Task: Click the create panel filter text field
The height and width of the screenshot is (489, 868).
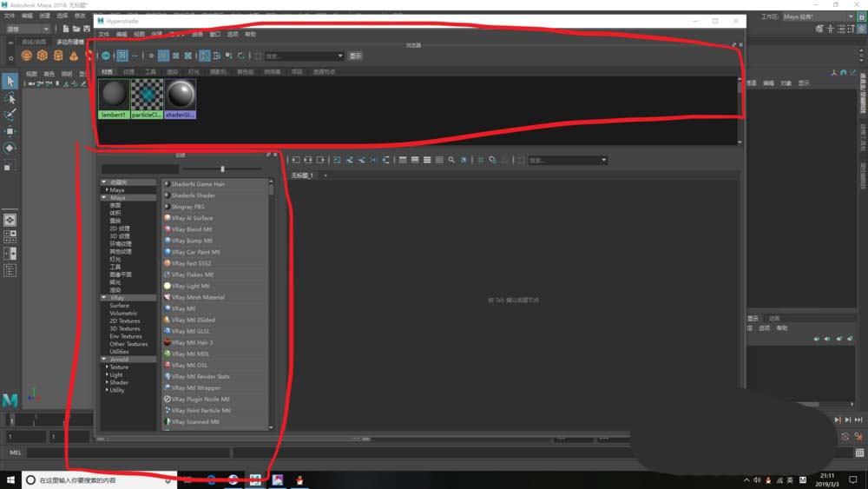Action: [140, 169]
